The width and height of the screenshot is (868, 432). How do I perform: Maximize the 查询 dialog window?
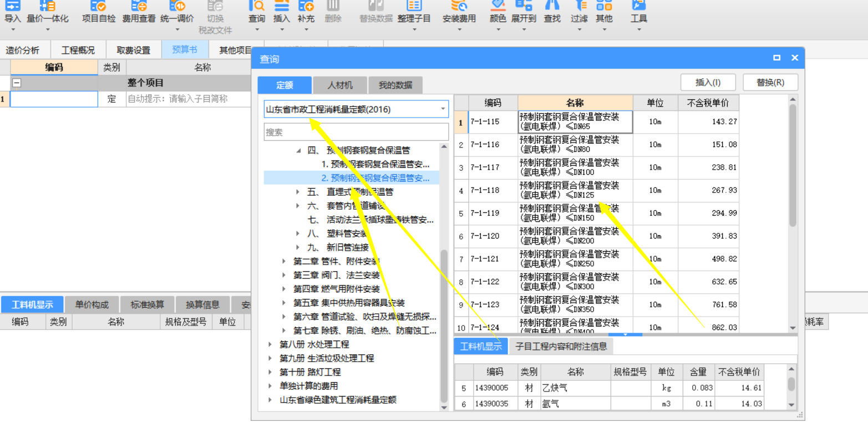777,58
